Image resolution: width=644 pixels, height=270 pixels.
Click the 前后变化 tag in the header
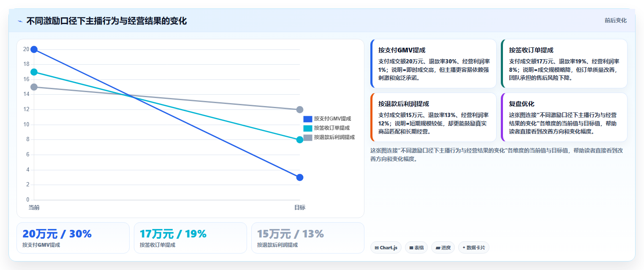(615, 20)
